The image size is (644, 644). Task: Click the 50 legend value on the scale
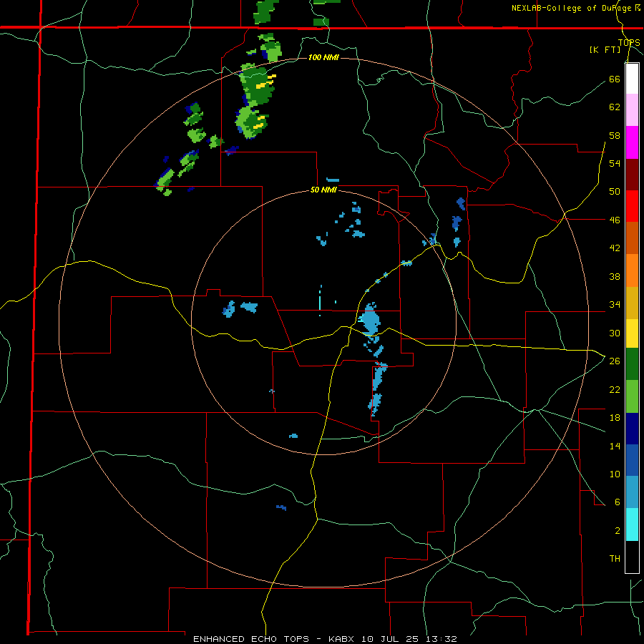click(x=615, y=192)
